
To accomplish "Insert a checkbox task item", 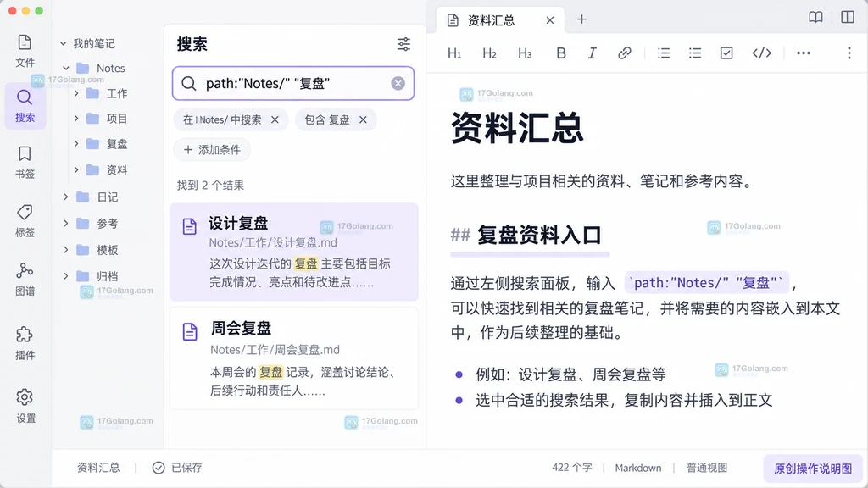I will [x=726, y=53].
